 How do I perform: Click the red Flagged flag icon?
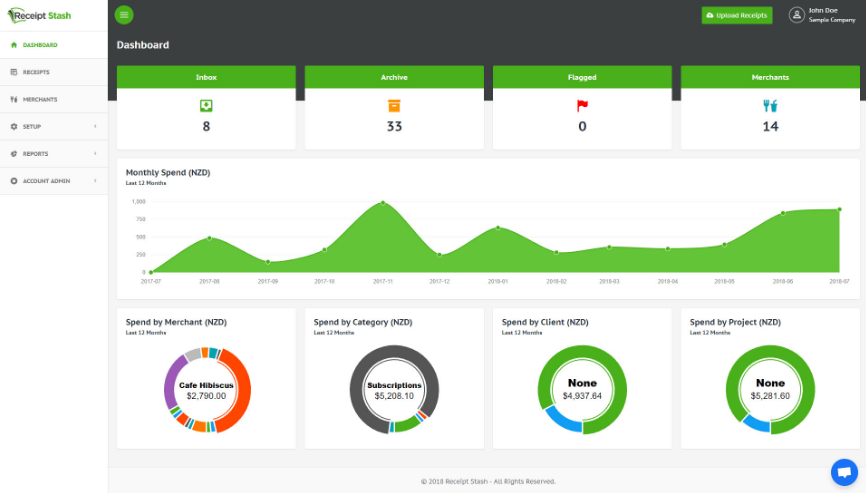[x=582, y=105]
